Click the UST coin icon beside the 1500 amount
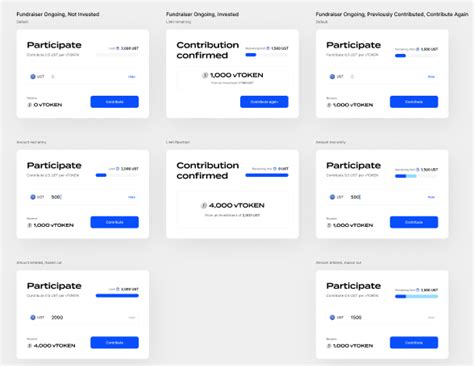The image size is (474, 366). coord(332,317)
